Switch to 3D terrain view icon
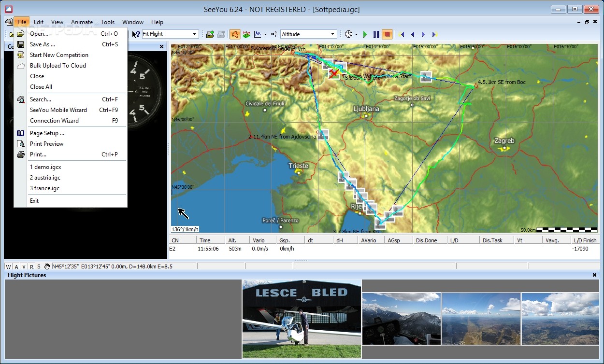The height and width of the screenshot is (364, 604). click(246, 34)
